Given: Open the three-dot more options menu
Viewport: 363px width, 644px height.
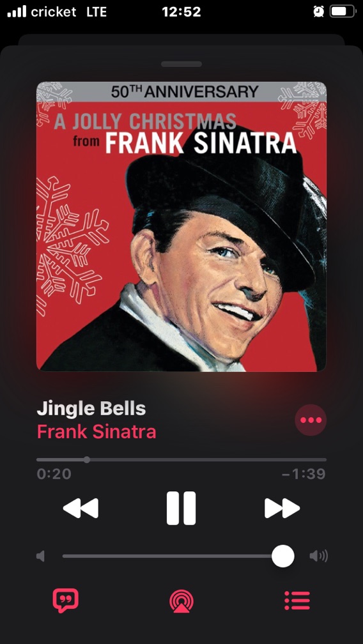Looking at the screenshot, I should (311, 420).
